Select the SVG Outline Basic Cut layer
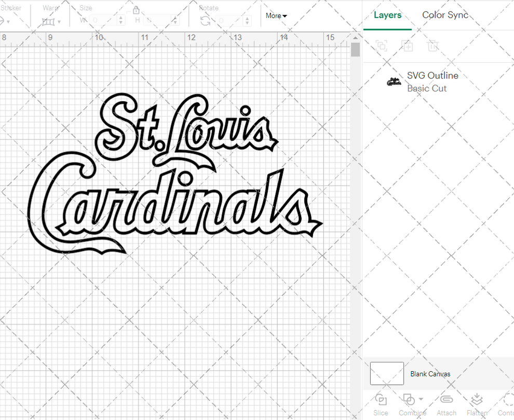Viewport: 514px width, 420px height. point(433,82)
